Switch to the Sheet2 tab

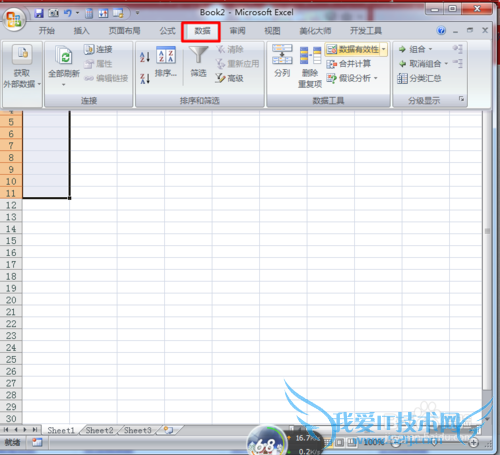tap(99, 431)
